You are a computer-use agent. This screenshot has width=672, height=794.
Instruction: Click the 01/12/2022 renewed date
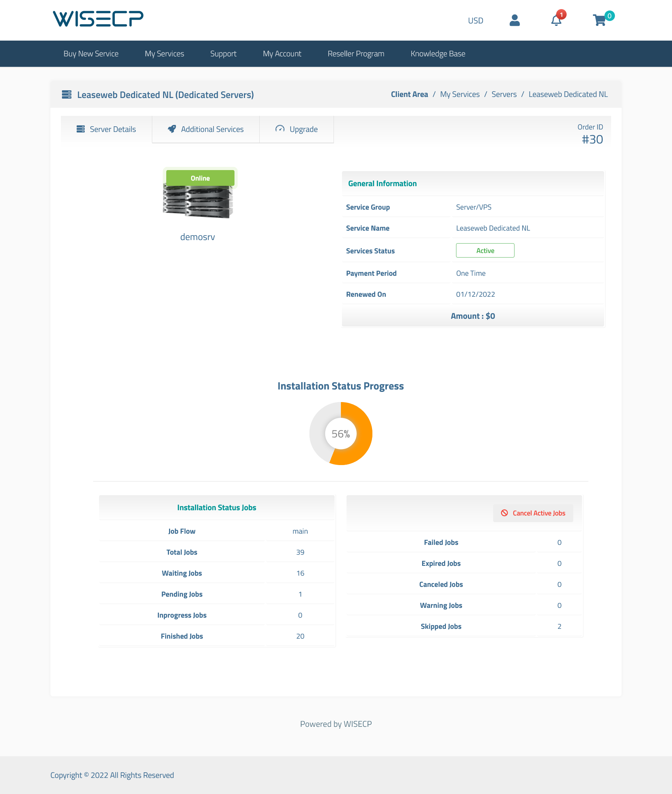pyautogui.click(x=475, y=294)
